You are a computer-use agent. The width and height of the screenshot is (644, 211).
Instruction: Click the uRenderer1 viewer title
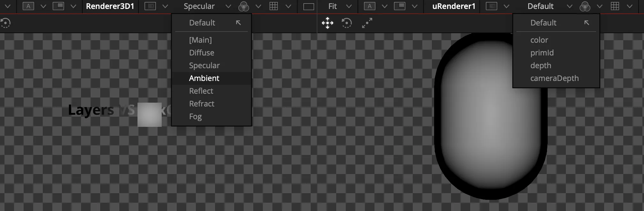click(454, 6)
